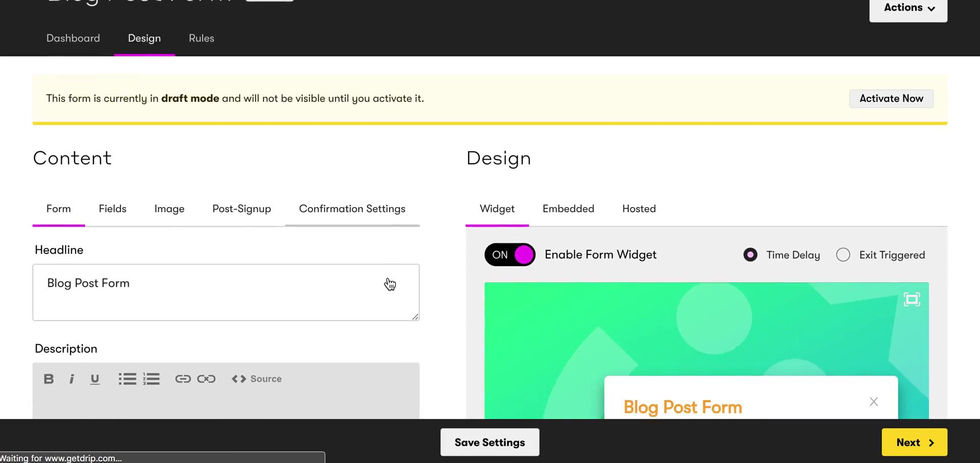
Task: Switch editor to Source view
Action: [256, 379]
